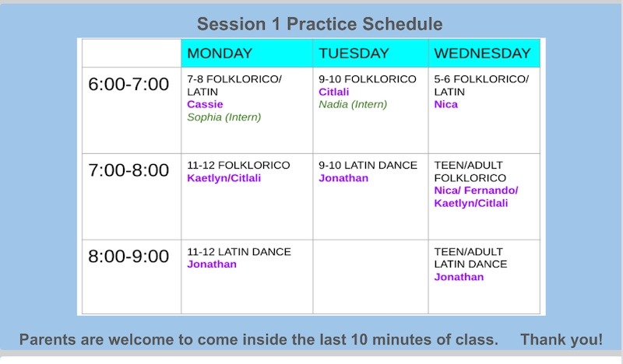Click the empty Tuesday 8:00-9:00 cell
This screenshot has height=364, width=623.
point(371,277)
